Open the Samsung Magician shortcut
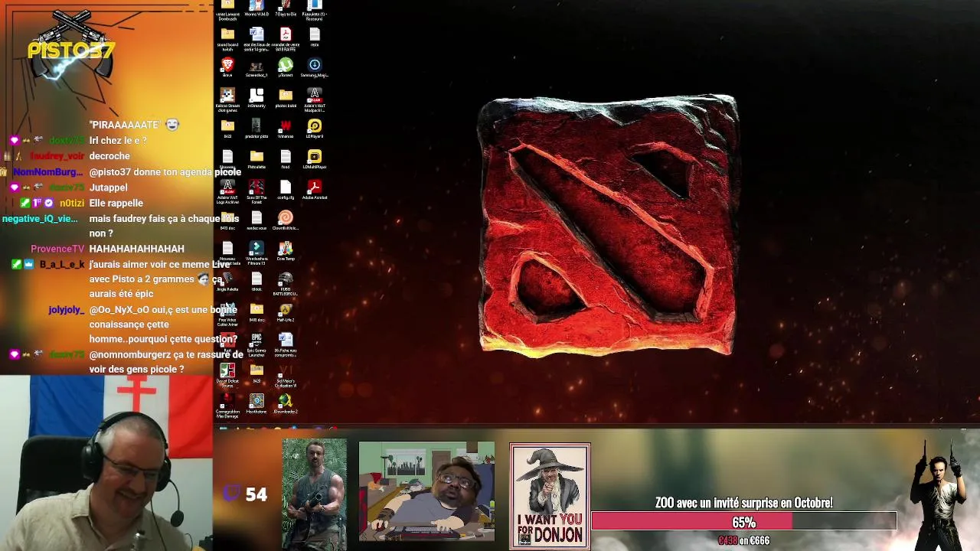Screen dimensions: 980x551 click(x=315, y=68)
